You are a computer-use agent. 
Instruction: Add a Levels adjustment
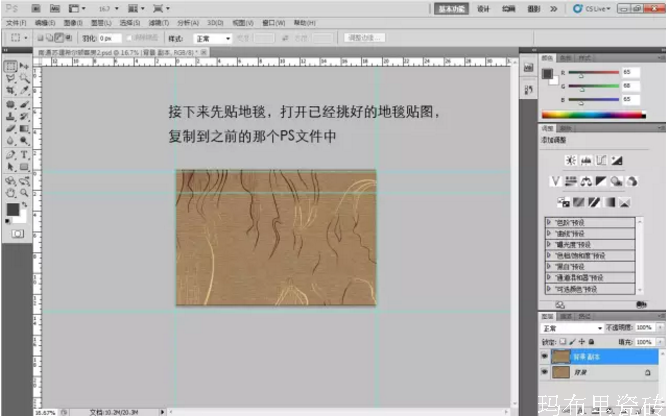586,161
